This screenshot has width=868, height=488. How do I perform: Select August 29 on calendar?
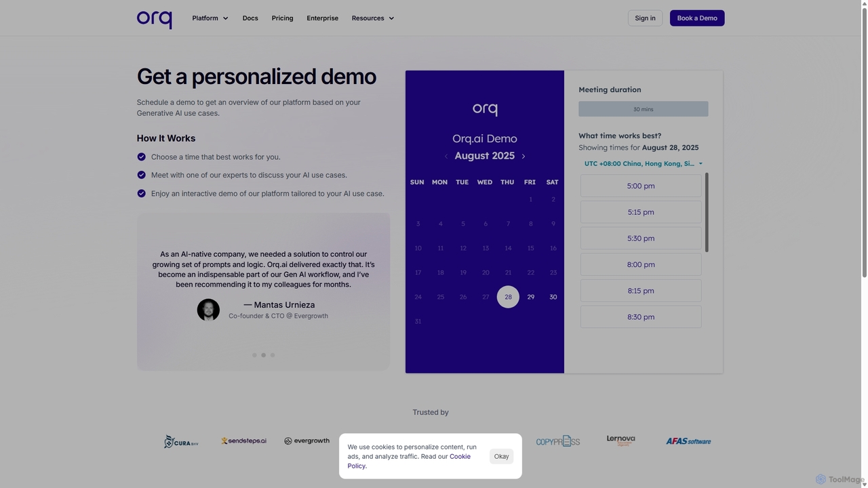pos(530,297)
